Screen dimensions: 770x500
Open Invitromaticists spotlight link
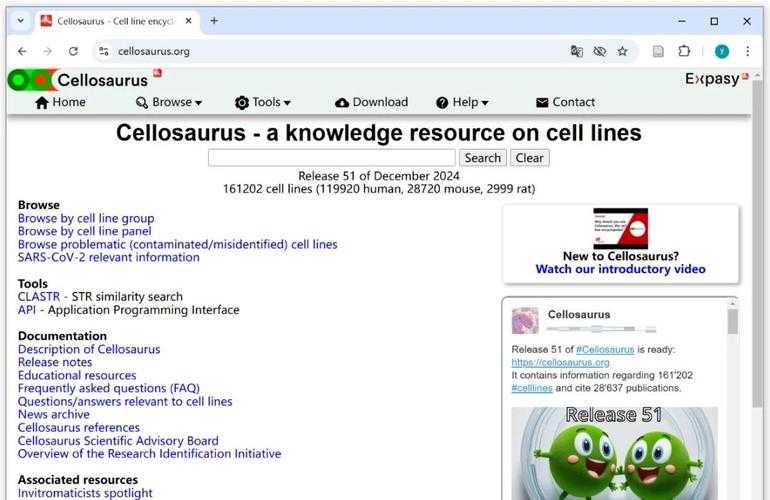pyautogui.click(x=85, y=493)
